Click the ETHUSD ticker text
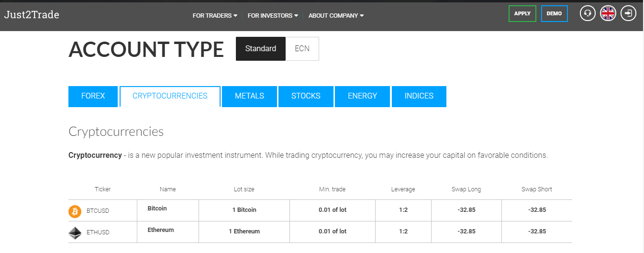644x253 pixels. [98, 232]
